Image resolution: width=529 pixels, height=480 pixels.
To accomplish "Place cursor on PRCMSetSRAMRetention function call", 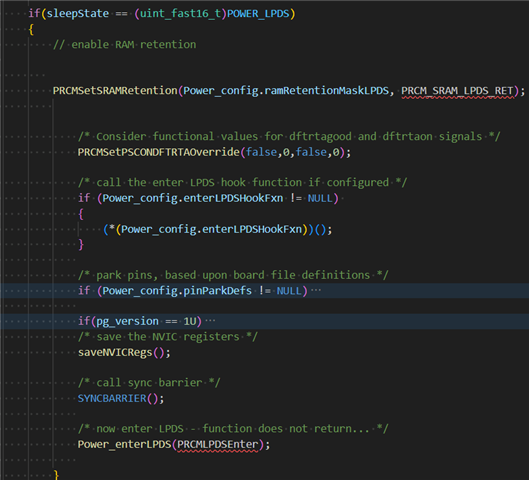I will [115, 91].
